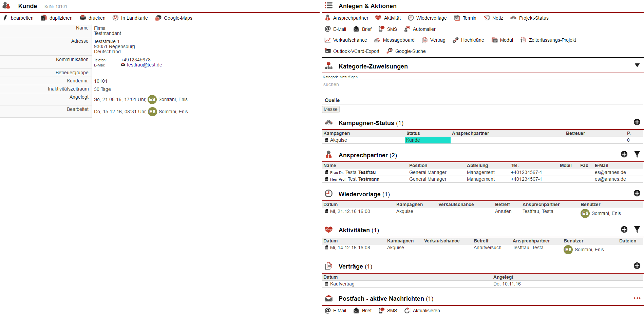Create a Wiedervorlage from the actions panel
This screenshot has height=316, width=644.
(427, 18)
